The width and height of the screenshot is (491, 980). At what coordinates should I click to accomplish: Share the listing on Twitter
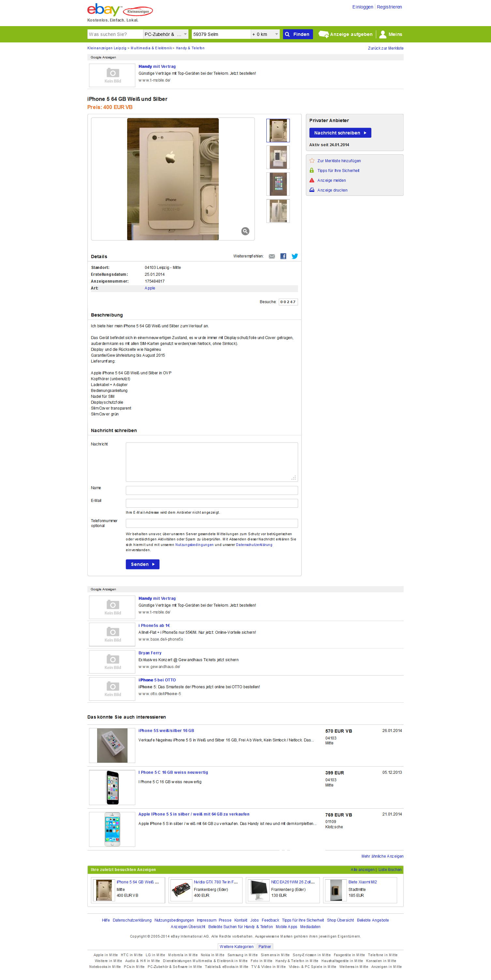point(294,257)
